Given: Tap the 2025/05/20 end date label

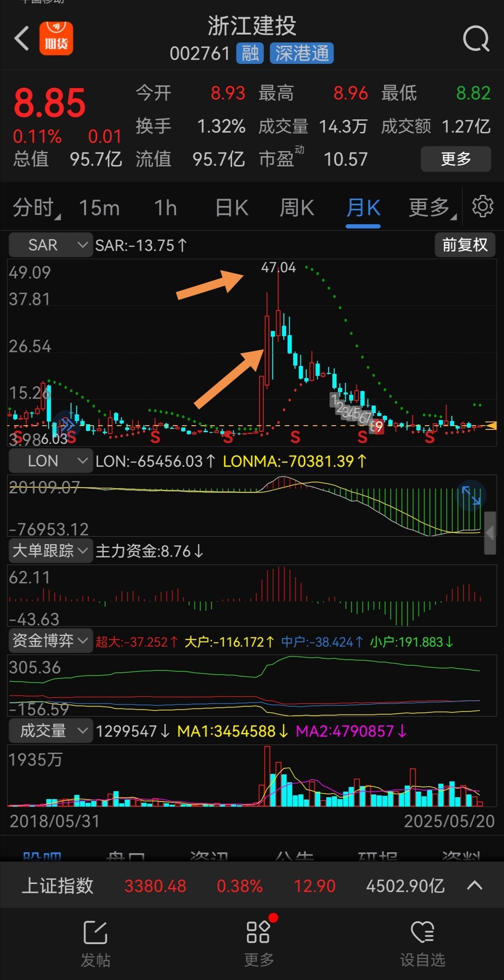Looking at the screenshot, I should pos(449,821).
